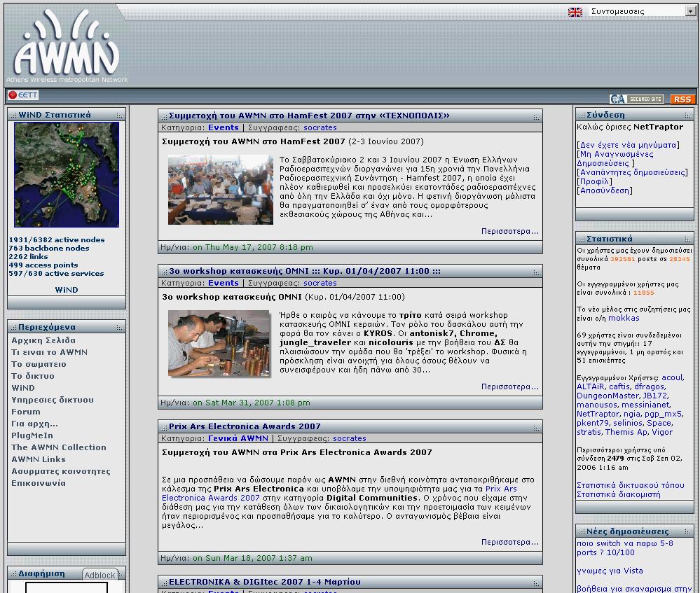Read more of HamFest 2007 article
Image resolution: width=700 pixels, height=593 pixels.
coord(510,231)
